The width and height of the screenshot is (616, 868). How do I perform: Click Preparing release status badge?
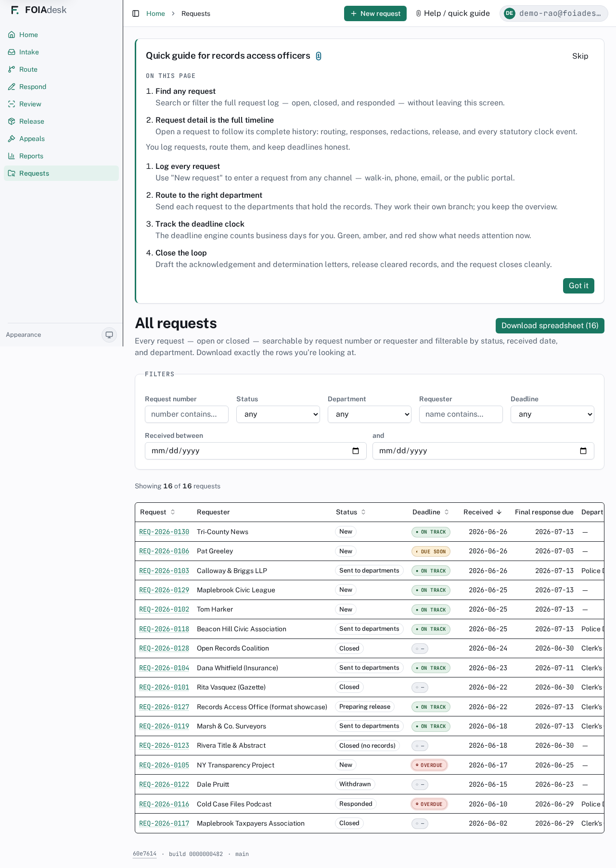click(x=365, y=707)
